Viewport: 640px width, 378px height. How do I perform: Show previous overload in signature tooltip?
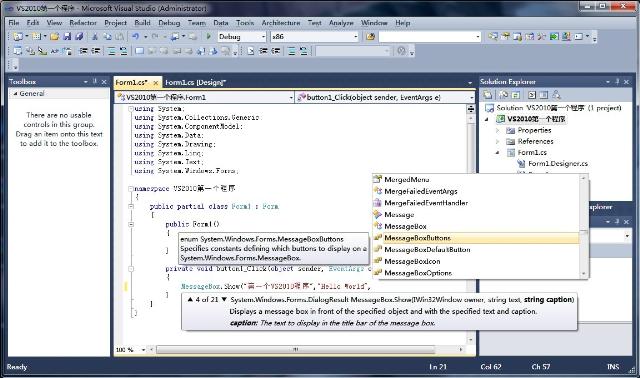point(190,300)
